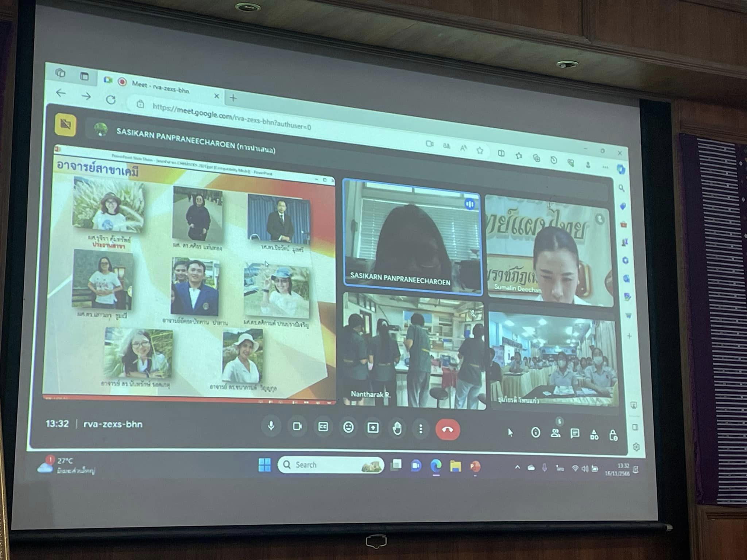Click the Present now screen share icon
This screenshot has height=560, width=747.
point(373,428)
